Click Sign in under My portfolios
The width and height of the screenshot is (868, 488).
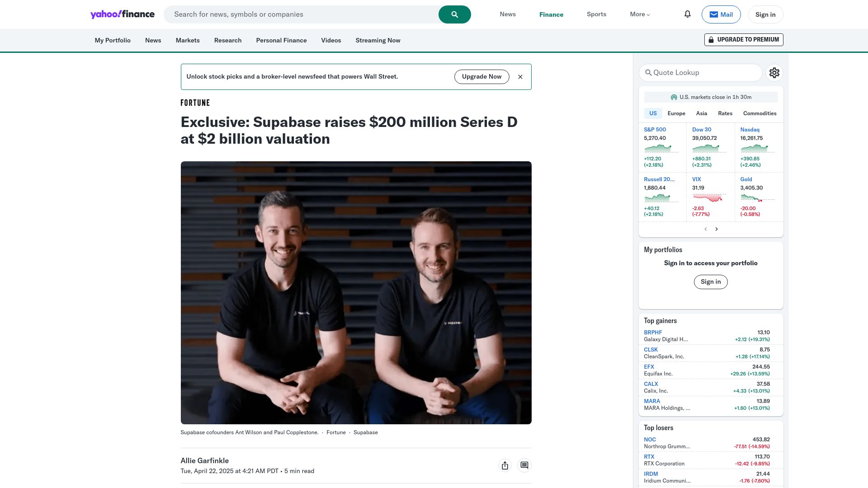[711, 282]
